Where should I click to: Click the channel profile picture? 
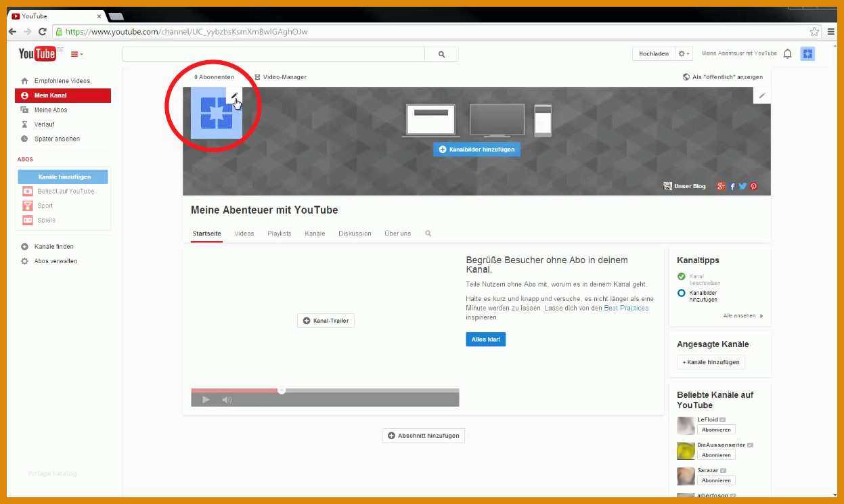(217, 113)
